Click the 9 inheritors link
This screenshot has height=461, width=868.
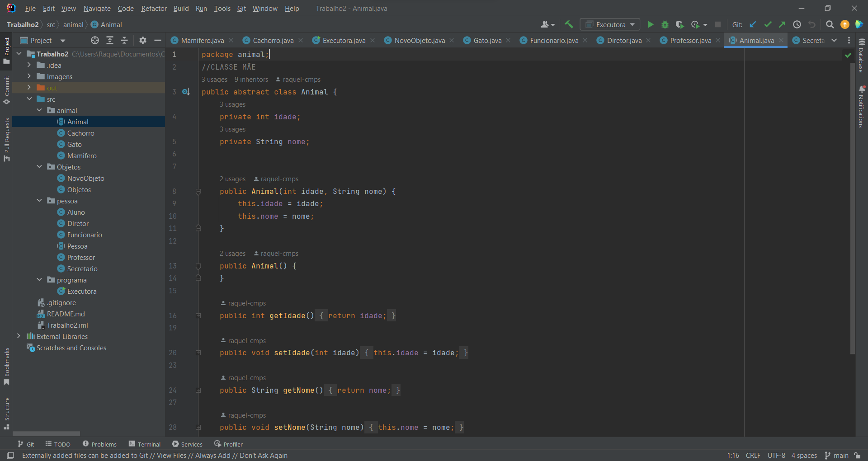click(x=251, y=80)
